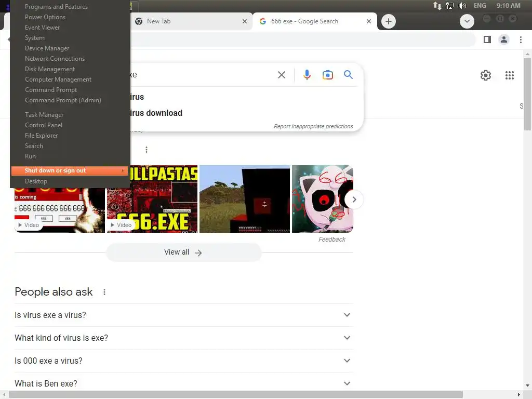
Task: Close the 666 exe Google Search tab
Action: (x=369, y=21)
